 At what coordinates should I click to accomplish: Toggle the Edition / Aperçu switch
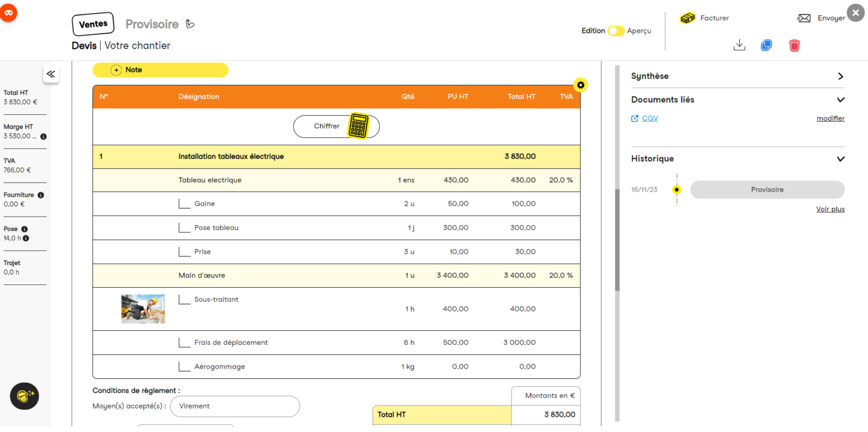point(615,31)
